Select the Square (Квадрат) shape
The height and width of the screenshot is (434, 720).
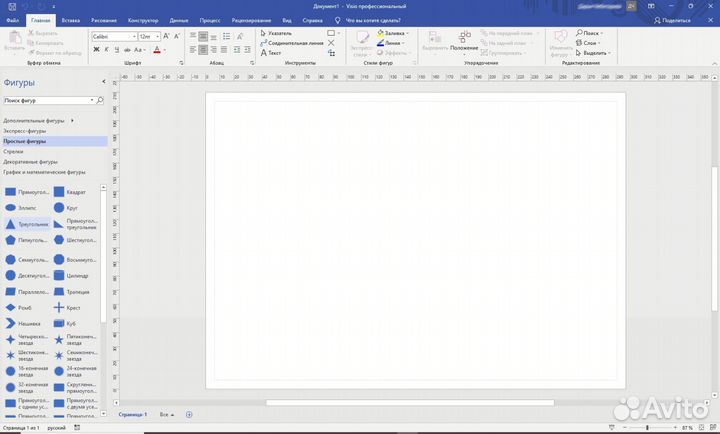(x=70, y=192)
